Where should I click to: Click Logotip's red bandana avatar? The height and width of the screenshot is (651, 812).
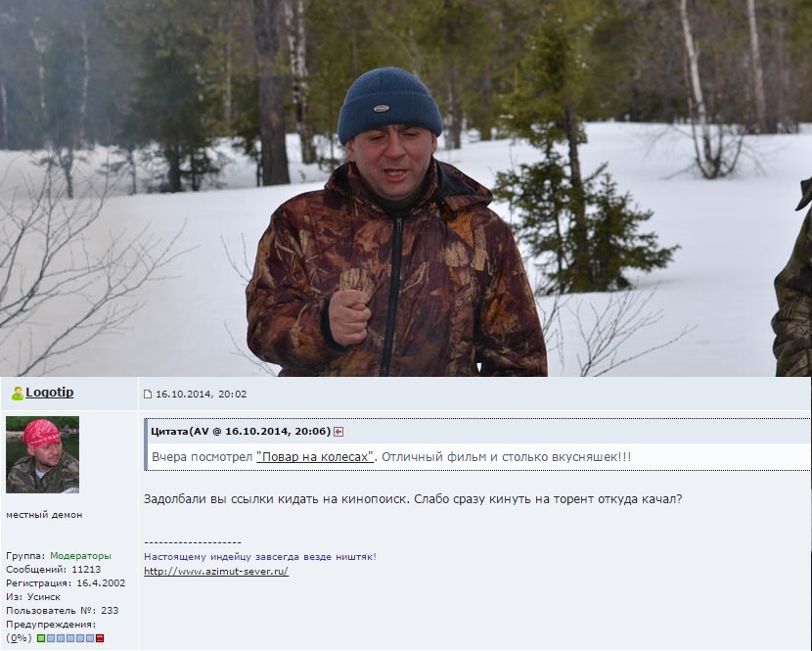pos(42,454)
